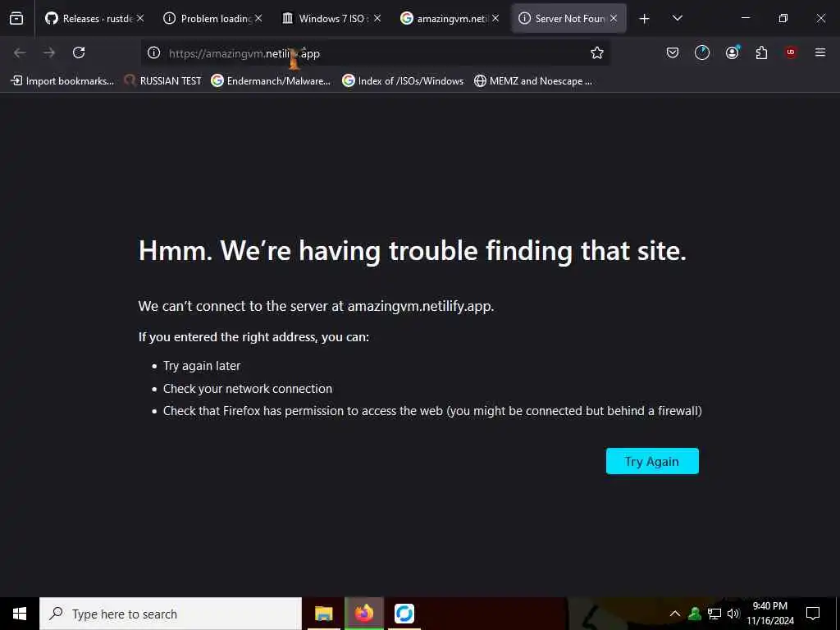The width and height of the screenshot is (840, 630).
Task: Reload the current page
Action: click(x=79, y=52)
